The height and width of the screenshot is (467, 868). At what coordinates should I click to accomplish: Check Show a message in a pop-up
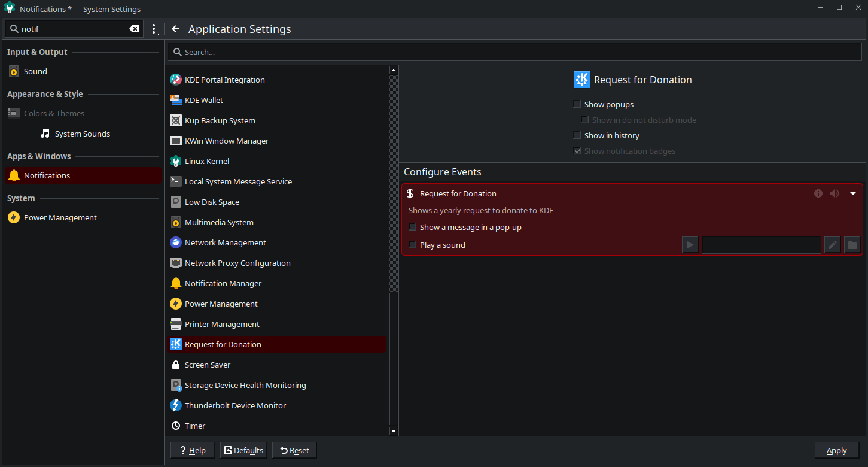(x=413, y=227)
